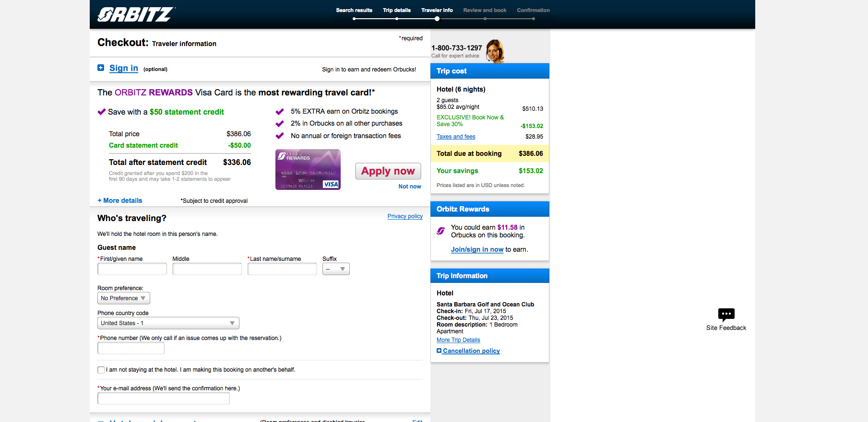The width and height of the screenshot is (868, 422).
Task: Click the EXCLUSIVE! Book Now & Save 30% text
Action: coord(470,121)
